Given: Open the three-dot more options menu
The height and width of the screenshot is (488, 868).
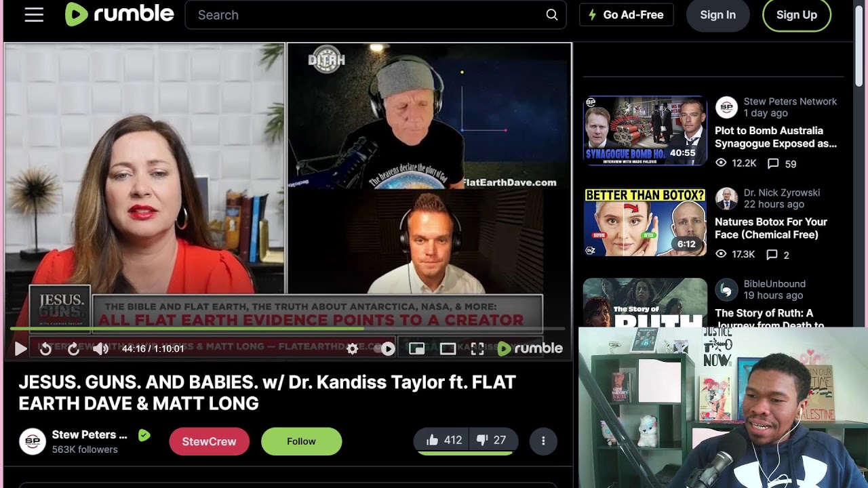Looking at the screenshot, I should [543, 441].
